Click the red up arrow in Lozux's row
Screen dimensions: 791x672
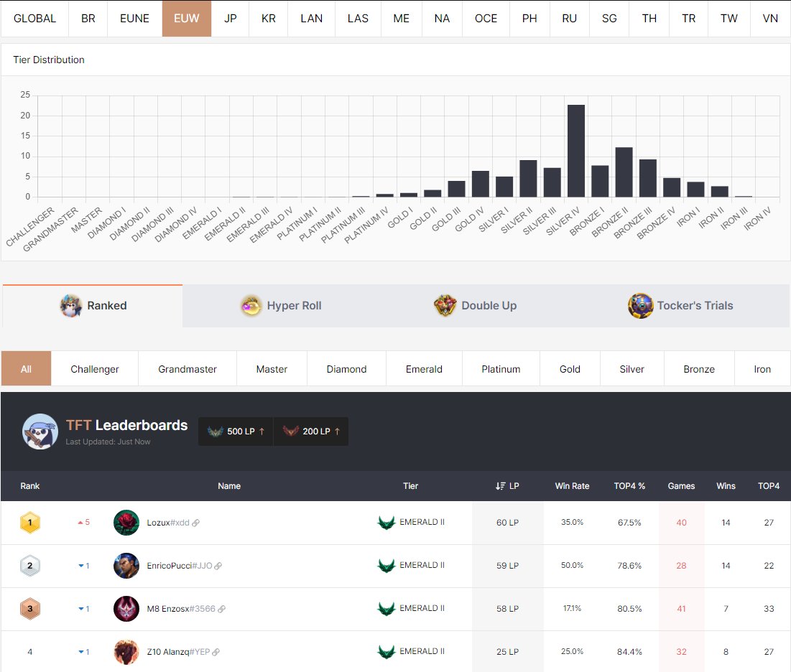click(80, 523)
